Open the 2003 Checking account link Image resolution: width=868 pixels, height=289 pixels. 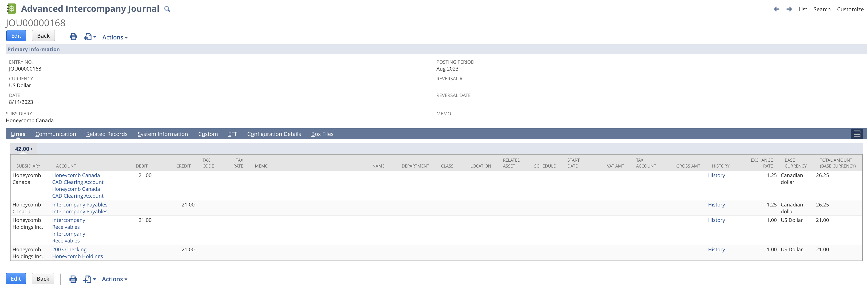pyautogui.click(x=69, y=250)
